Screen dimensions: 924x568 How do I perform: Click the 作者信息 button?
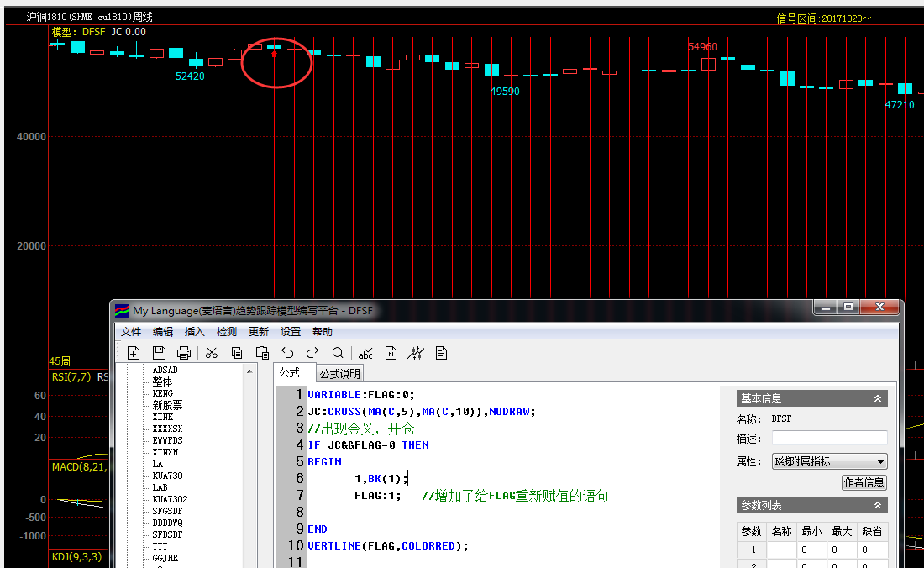pyautogui.click(x=864, y=482)
